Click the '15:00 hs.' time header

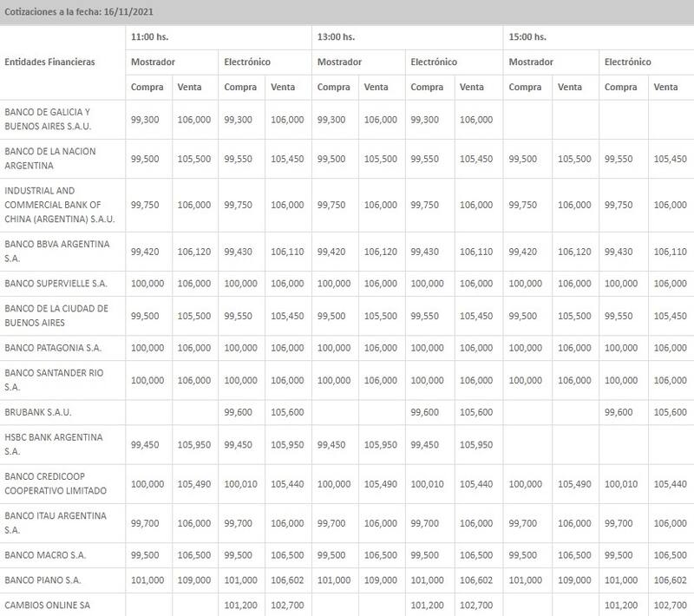(x=527, y=37)
